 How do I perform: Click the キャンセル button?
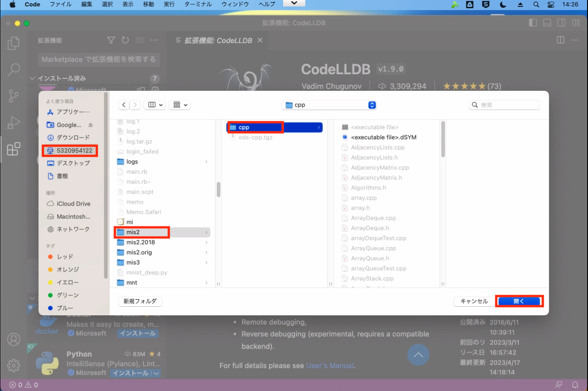coord(474,301)
